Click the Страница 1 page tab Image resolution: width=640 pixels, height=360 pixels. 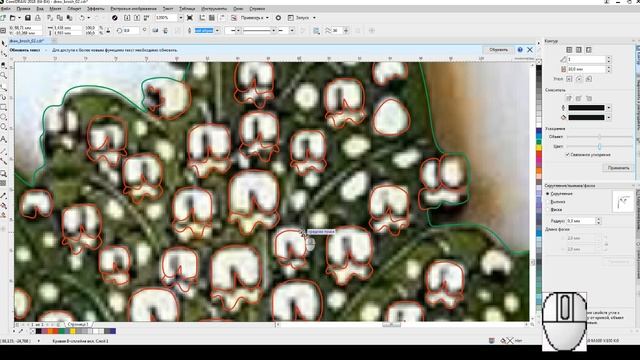tap(78, 324)
